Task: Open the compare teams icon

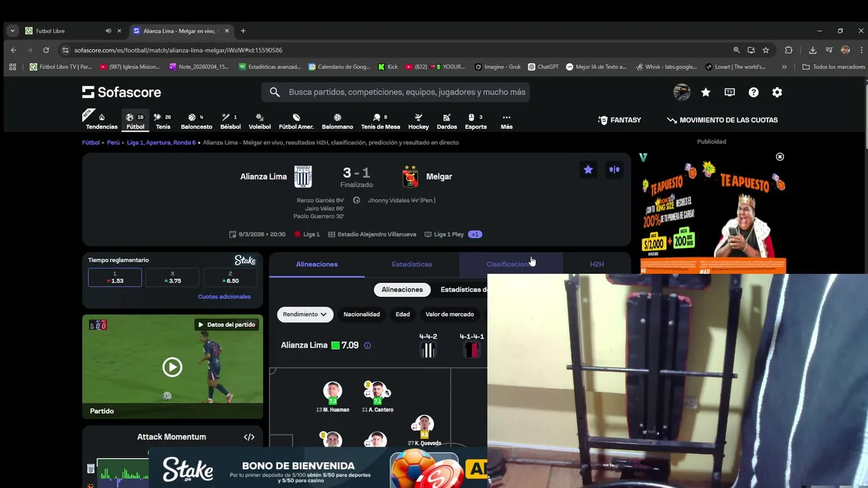Action: (x=614, y=169)
